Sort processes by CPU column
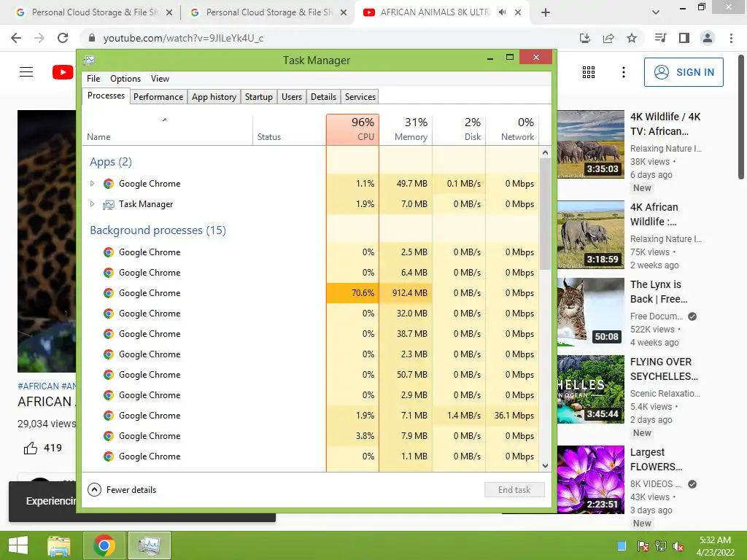 352,129
